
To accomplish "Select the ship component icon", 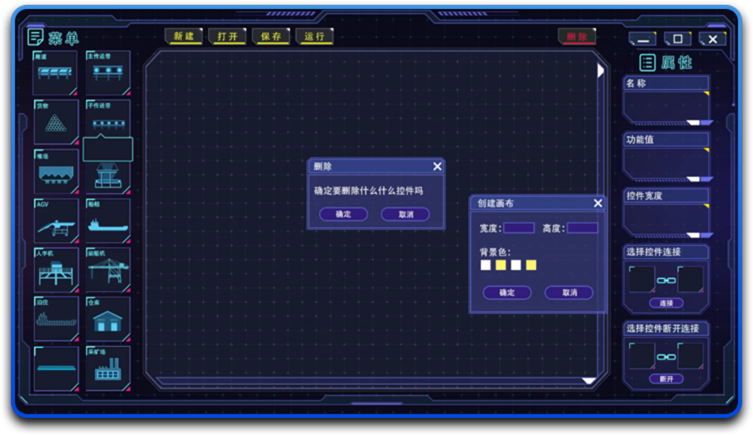I will tap(107, 224).
